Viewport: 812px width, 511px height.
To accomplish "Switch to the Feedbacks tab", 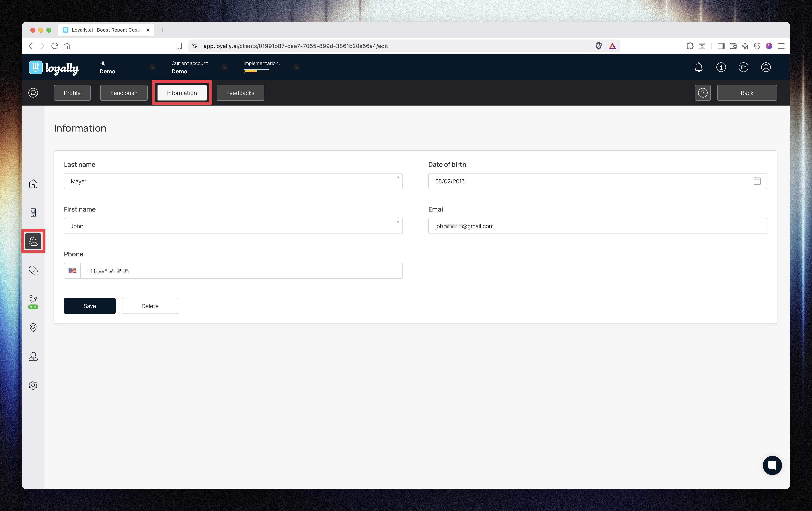I will coord(240,93).
